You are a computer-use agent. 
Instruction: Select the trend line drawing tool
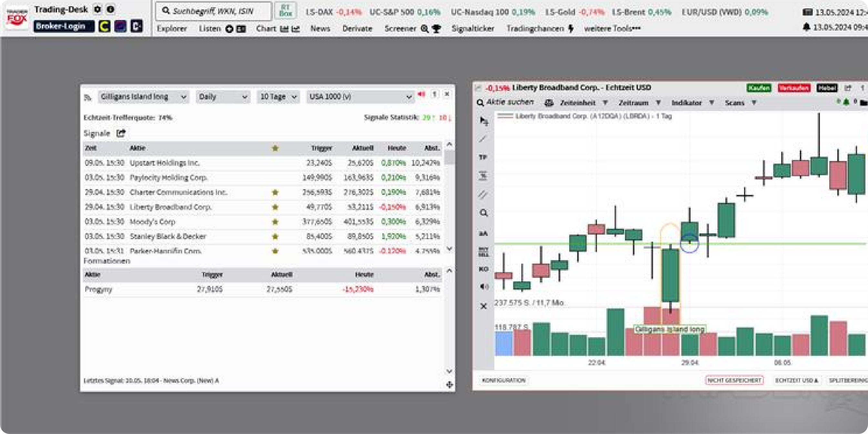tap(483, 139)
